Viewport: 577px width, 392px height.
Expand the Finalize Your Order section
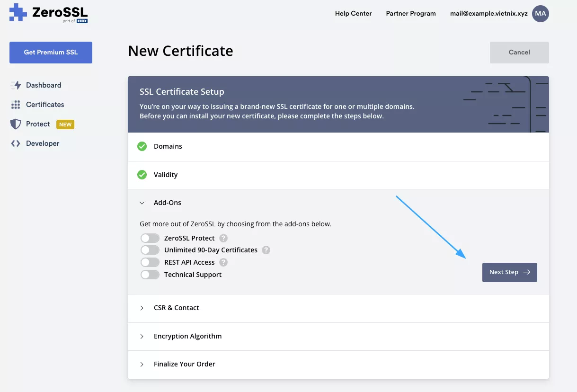(x=184, y=364)
